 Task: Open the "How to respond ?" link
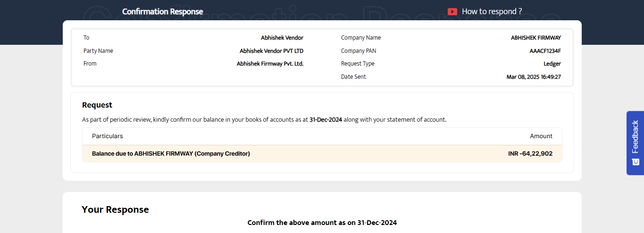click(x=492, y=12)
